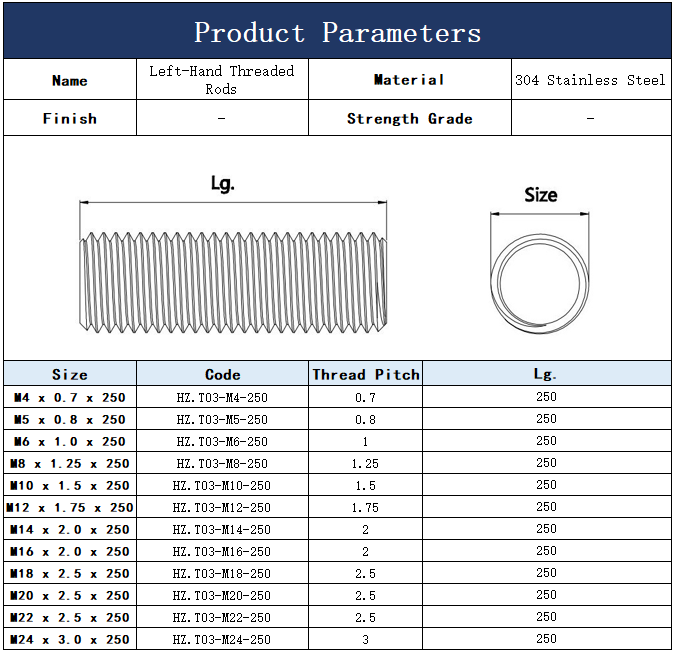Click length '250' in the M8 row
The height and width of the screenshot is (654, 676).
click(x=547, y=463)
